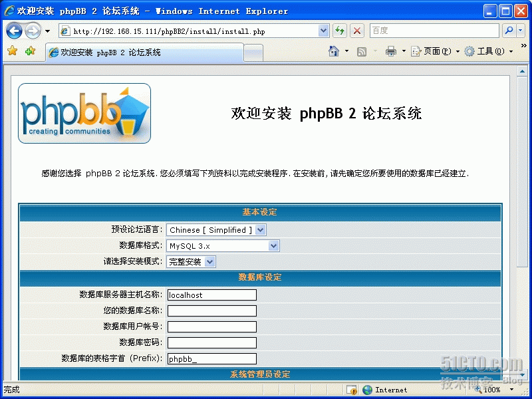The image size is (532, 399).
Task: Click the Favorites star icon
Action: [12, 51]
